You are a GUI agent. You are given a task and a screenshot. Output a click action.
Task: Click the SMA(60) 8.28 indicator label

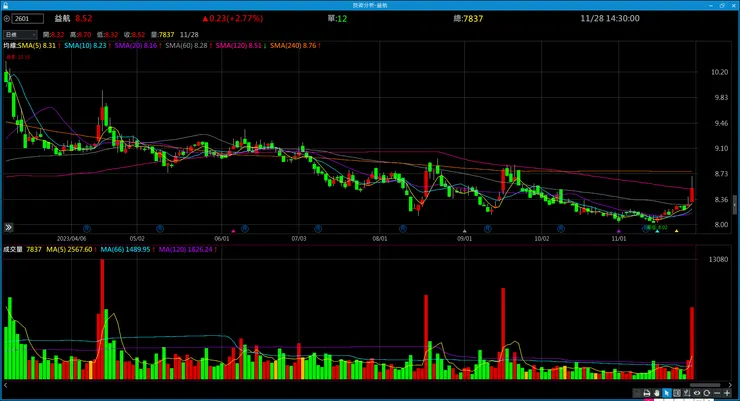[x=186, y=45]
